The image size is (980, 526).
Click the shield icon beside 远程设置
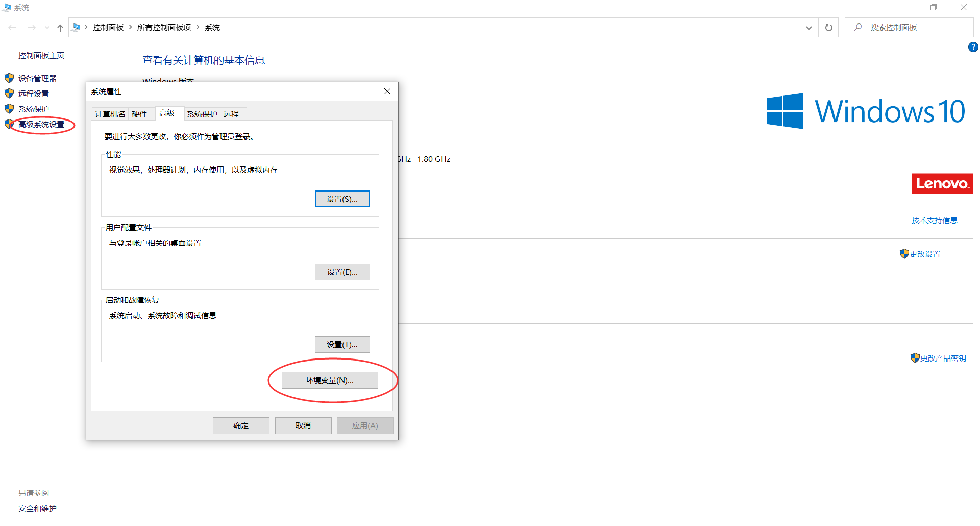pyautogui.click(x=9, y=93)
